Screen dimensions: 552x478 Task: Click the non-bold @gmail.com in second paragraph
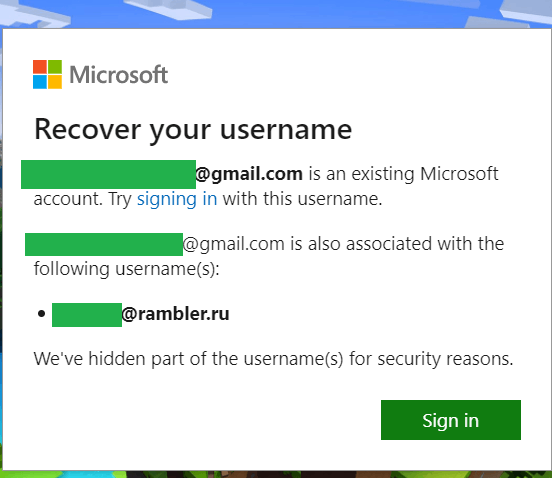coord(233,244)
